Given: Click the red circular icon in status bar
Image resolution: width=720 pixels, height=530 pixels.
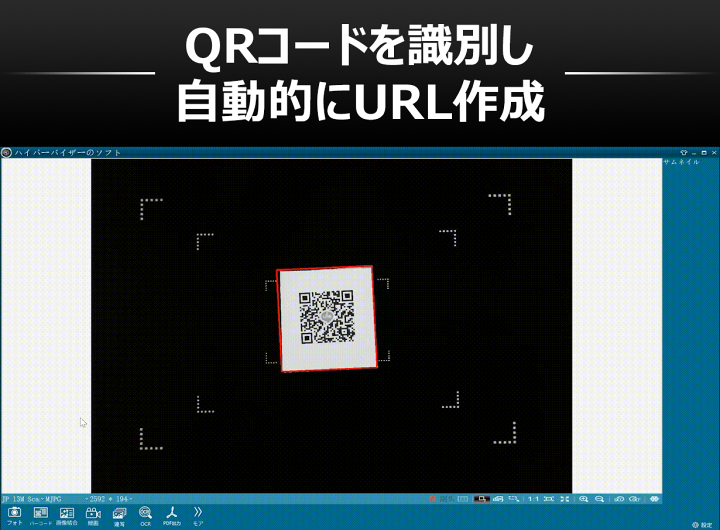Looking at the screenshot, I should [432, 499].
